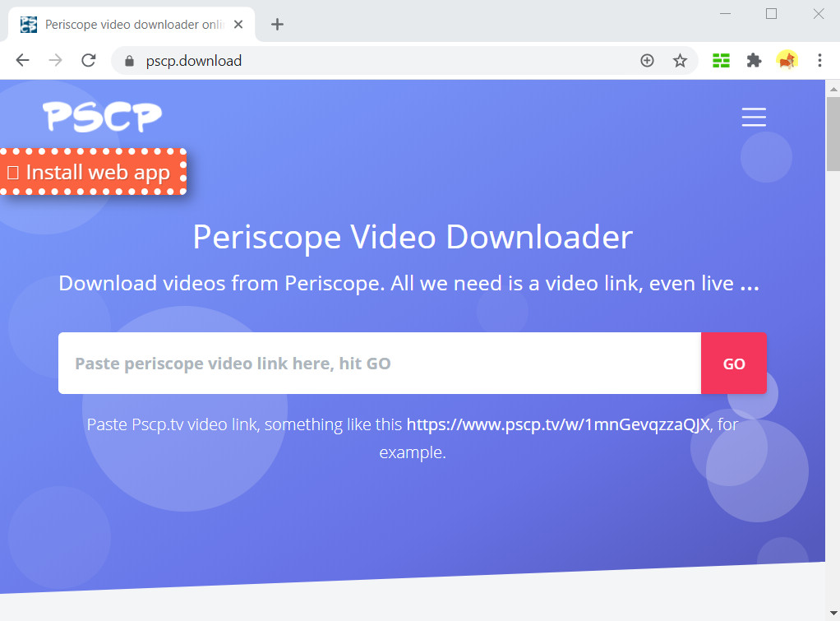The image size is (840, 621).
Task: Open the Chrome profile avatar
Action: pyautogui.click(x=787, y=61)
